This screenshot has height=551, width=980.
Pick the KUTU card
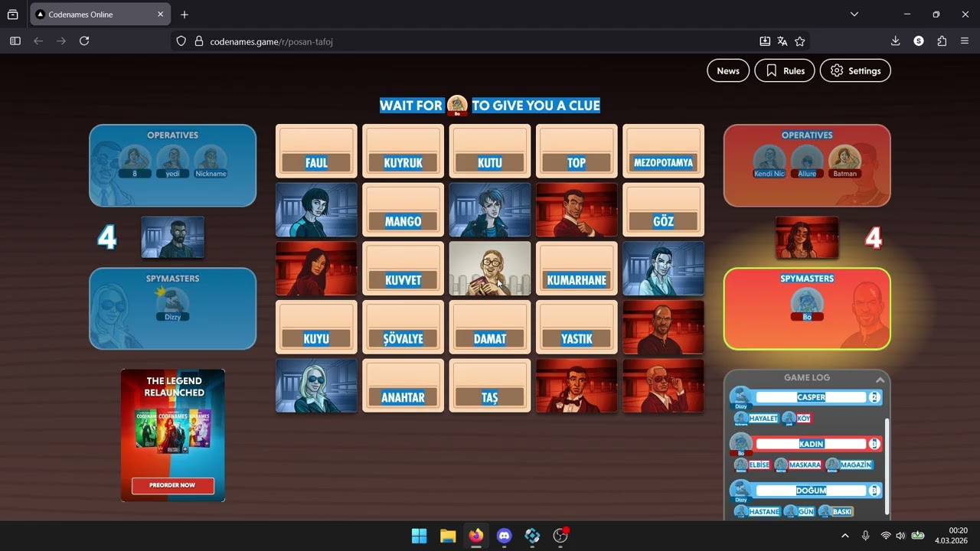click(x=490, y=151)
